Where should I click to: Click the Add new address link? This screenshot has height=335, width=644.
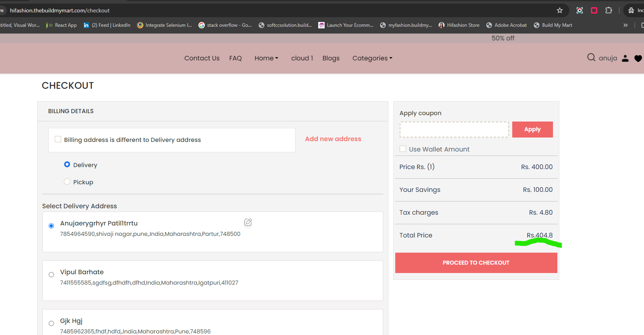(333, 139)
